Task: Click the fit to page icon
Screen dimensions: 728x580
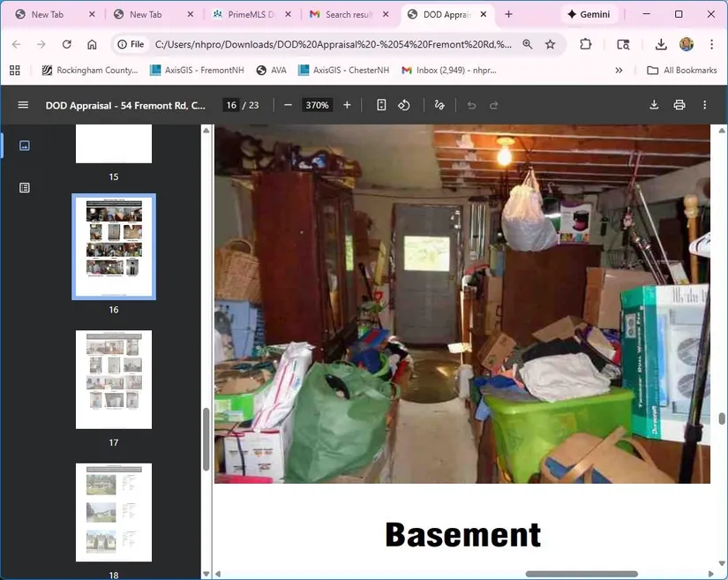Action: (381, 105)
